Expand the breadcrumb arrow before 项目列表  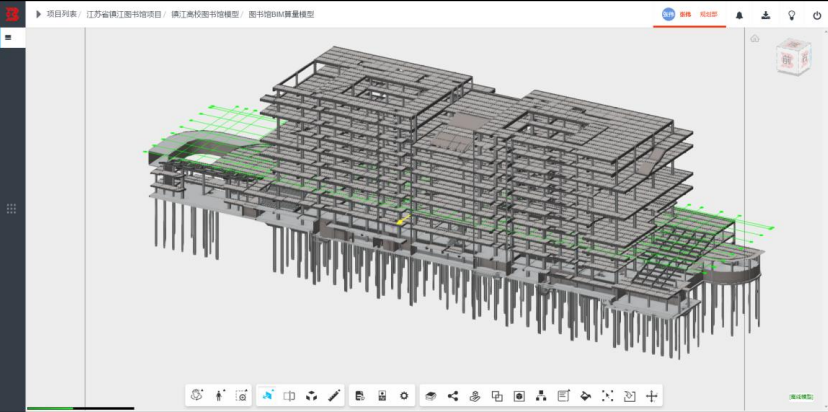38,14
